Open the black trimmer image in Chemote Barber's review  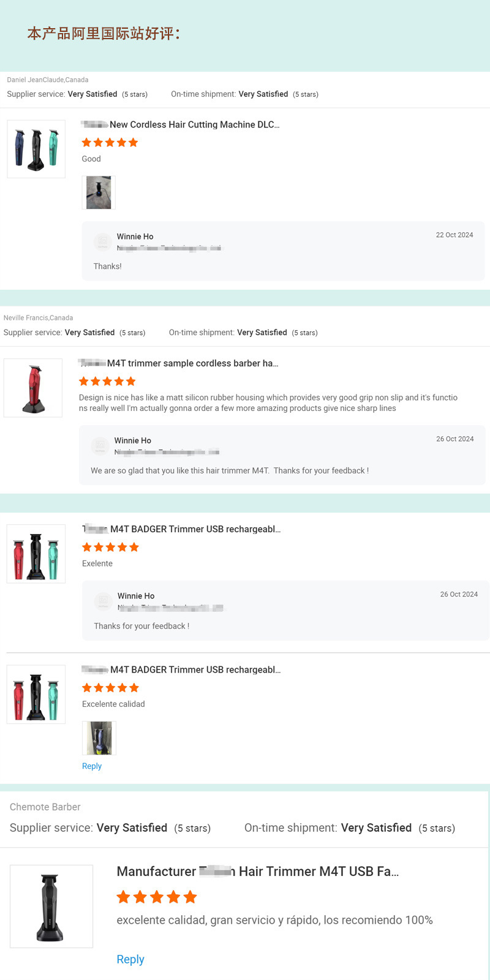pyautogui.click(x=51, y=906)
